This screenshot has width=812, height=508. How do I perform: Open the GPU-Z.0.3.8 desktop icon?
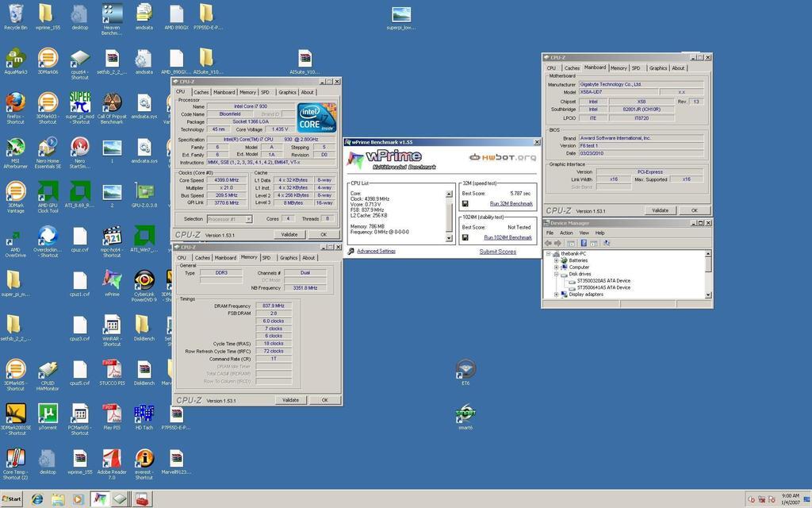(144, 194)
